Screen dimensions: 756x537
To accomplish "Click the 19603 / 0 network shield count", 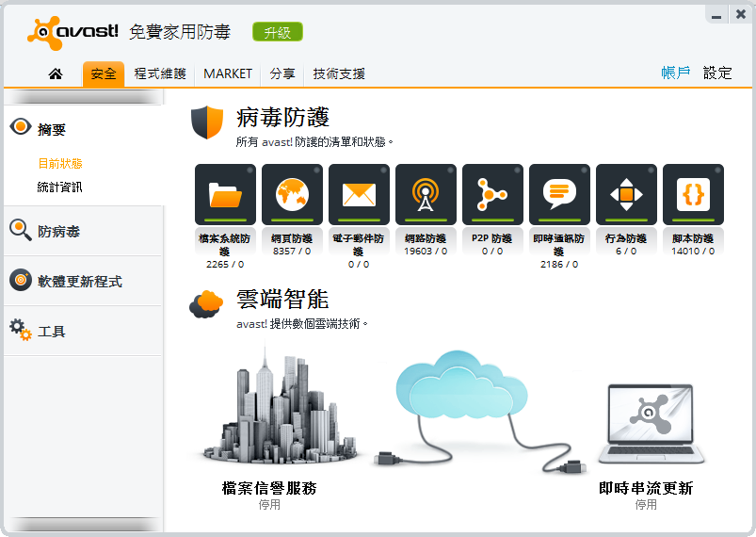I will point(426,252).
